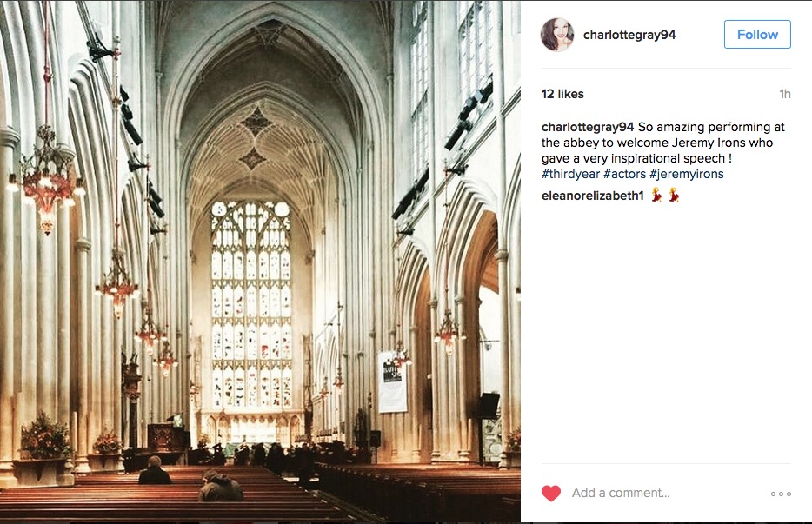812x524 pixels.
Task: Focus the Add a comment field
Action: coord(661,494)
